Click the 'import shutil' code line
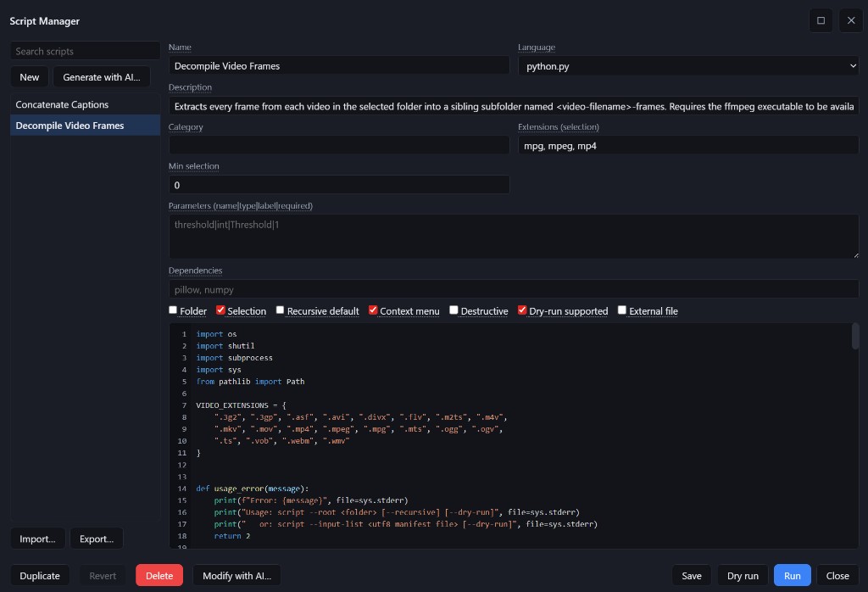Image resolution: width=868 pixels, height=592 pixels. [x=225, y=345]
